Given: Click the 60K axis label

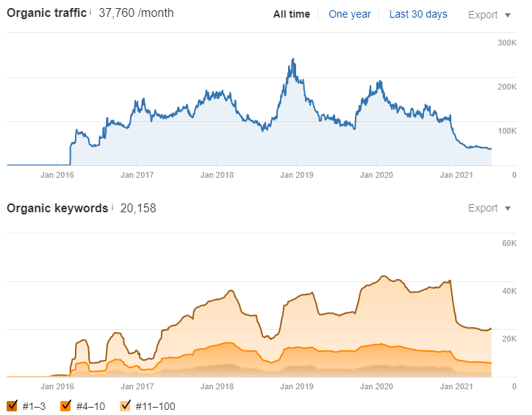Looking at the screenshot, I should 509,243.
